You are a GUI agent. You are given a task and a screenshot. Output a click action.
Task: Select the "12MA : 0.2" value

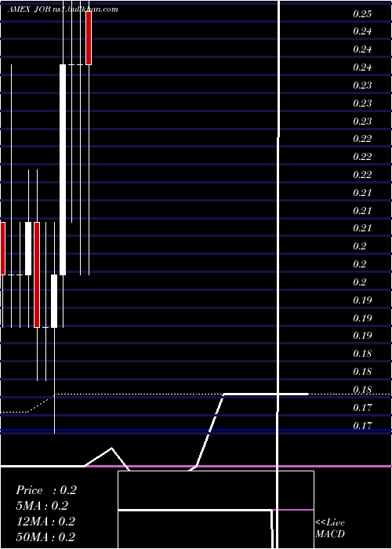click(45, 522)
